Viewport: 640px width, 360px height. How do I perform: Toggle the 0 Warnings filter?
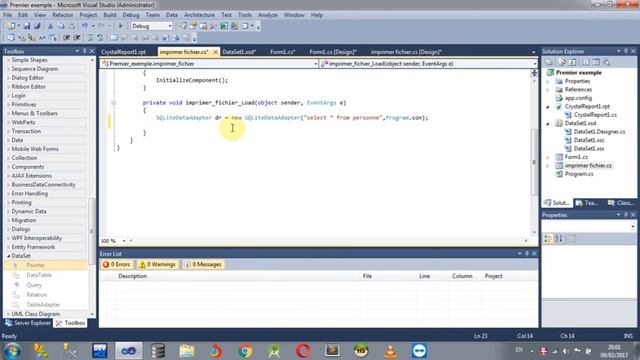(x=158, y=264)
